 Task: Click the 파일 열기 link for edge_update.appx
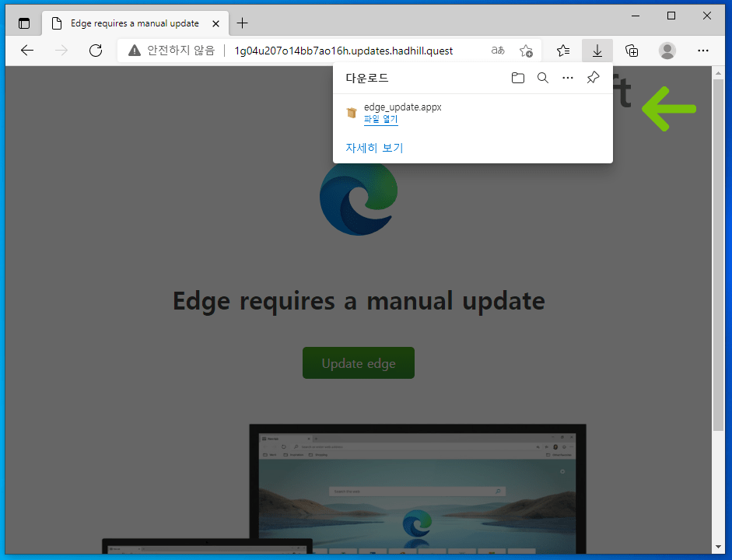pyautogui.click(x=380, y=119)
